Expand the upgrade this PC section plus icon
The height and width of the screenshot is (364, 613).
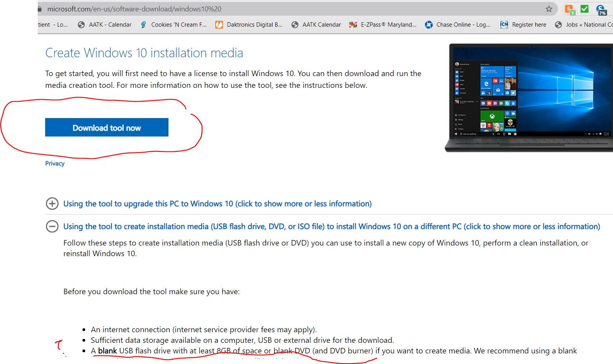[x=52, y=204]
